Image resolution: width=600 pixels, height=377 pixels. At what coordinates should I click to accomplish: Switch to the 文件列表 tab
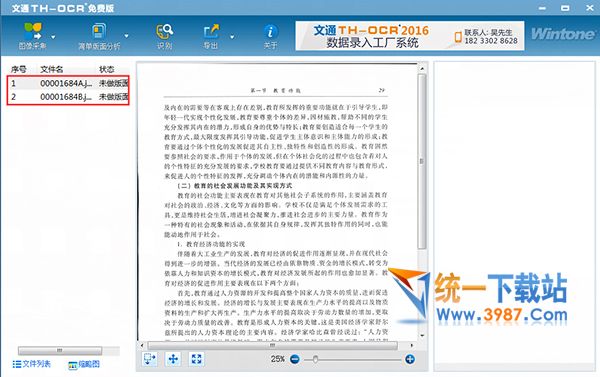(x=31, y=364)
